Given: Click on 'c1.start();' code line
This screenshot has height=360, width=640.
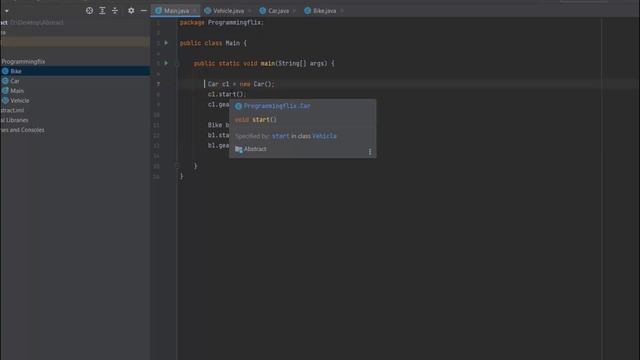Looking at the screenshot, I should coord(227,94).
